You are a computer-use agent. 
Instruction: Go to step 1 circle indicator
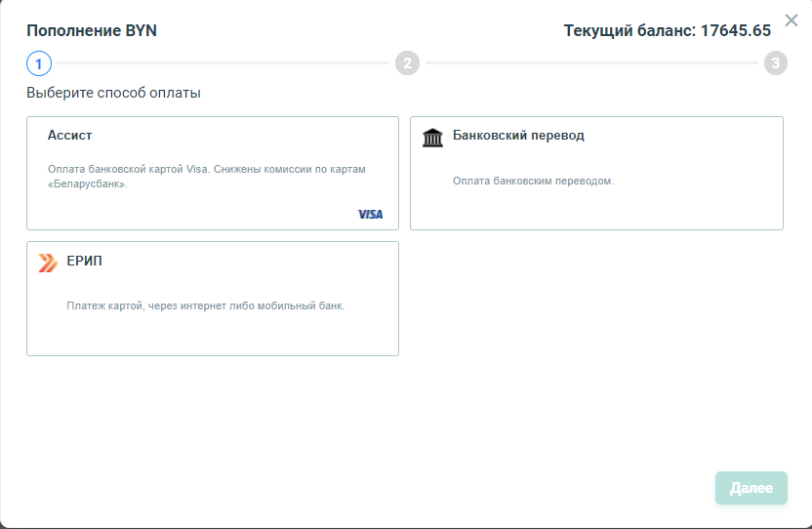click(39, 63)
